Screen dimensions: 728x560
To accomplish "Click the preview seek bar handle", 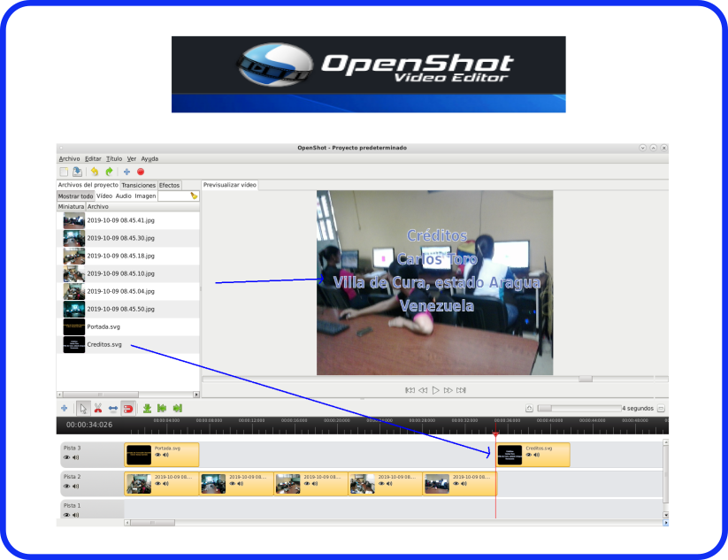I will click(x=586, y=379).
